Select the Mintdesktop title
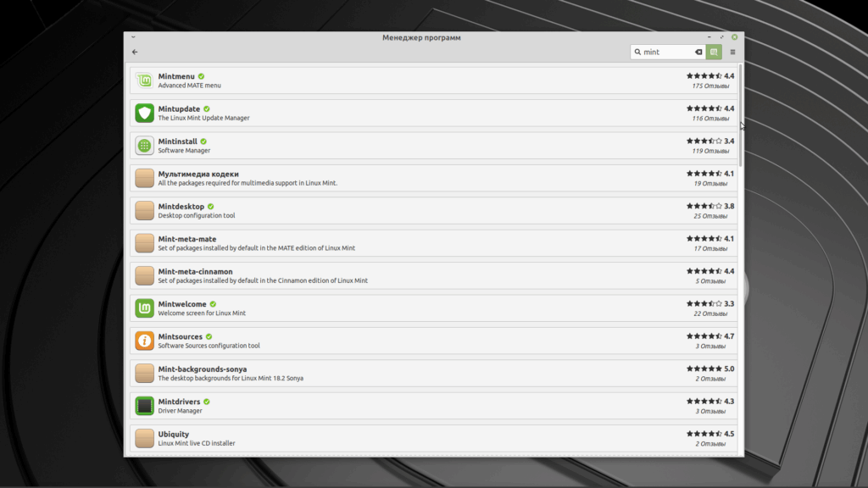This screenshot has width=868, height=488. pyautogui.click(x=181, y=207)
